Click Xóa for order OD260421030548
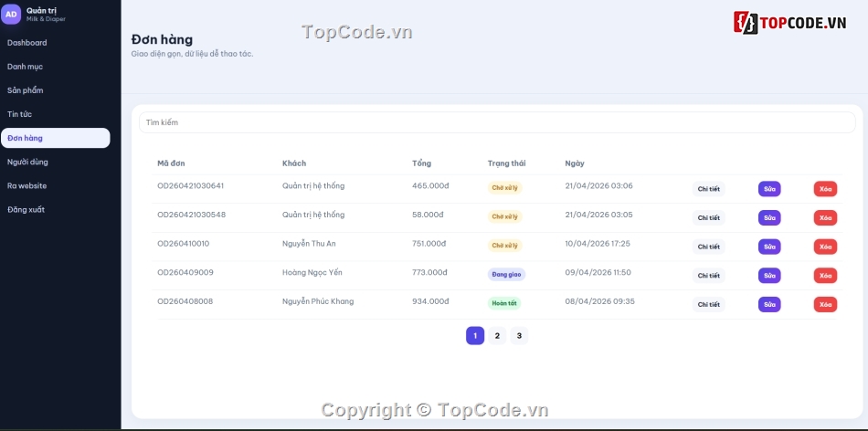Image resolution: width=868 pixels, height=431 pixels. 825,218
